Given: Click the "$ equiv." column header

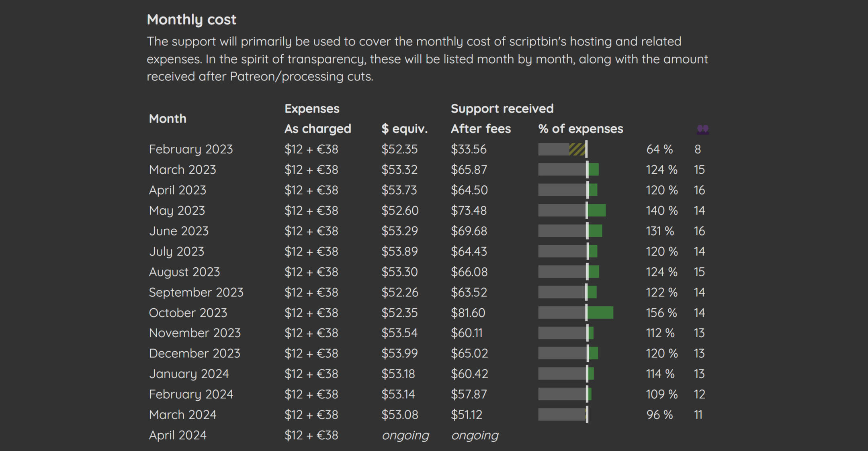Looking at the screenshot, I should [x=404, y=129].
